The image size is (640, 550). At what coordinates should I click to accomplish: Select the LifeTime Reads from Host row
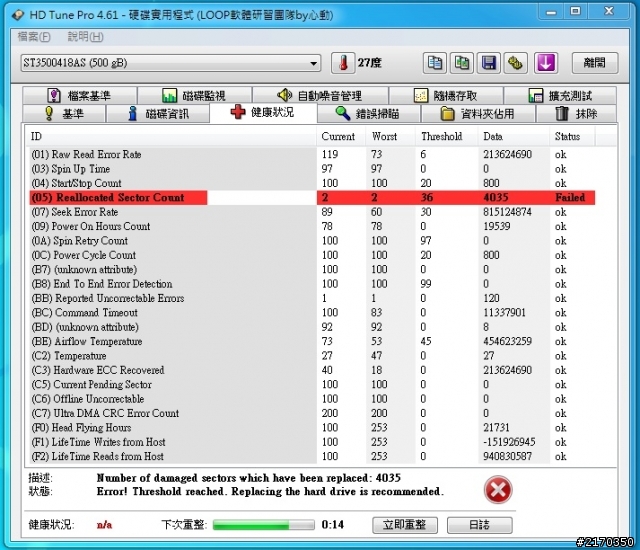312,456
